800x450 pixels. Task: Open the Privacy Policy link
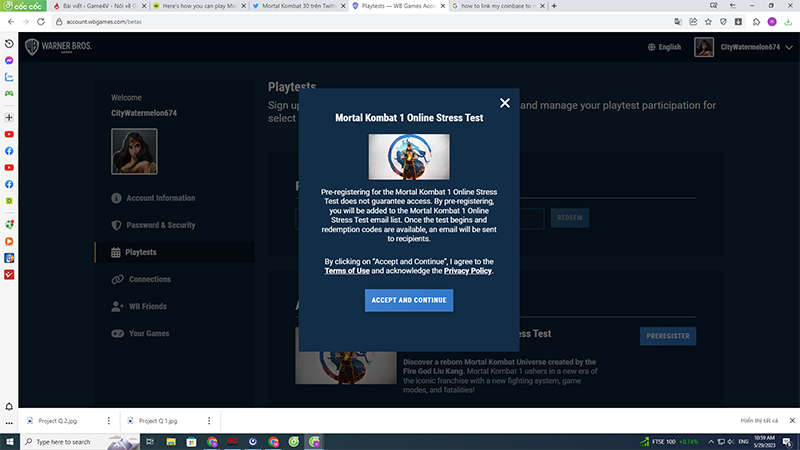tap(468, 271)
